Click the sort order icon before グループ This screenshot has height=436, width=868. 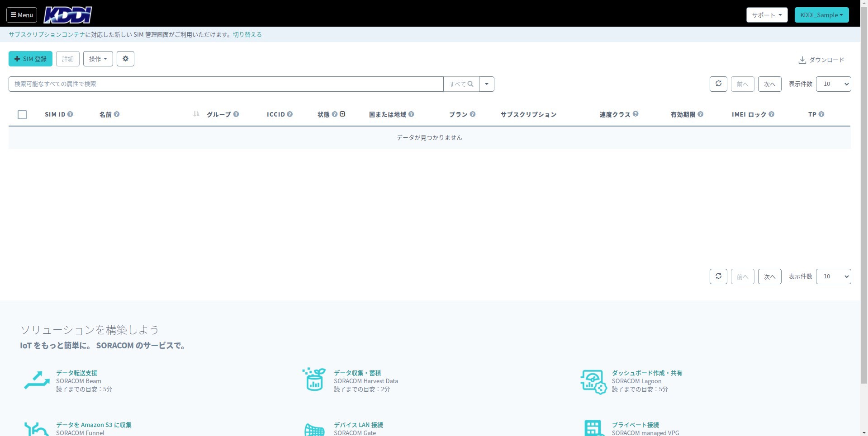tap(196, 114)
